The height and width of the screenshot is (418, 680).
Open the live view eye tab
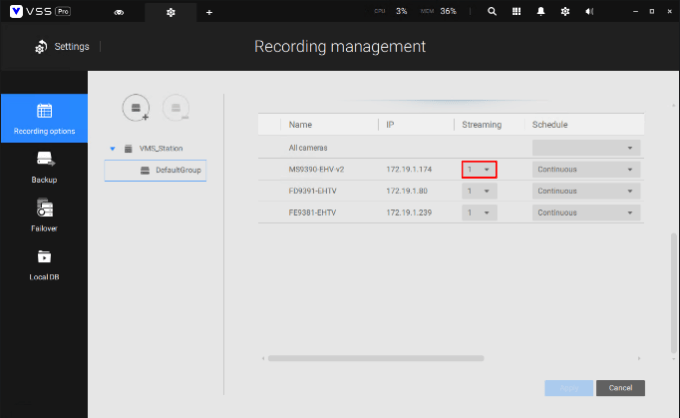pyautogui.click(x=119, y=12)
